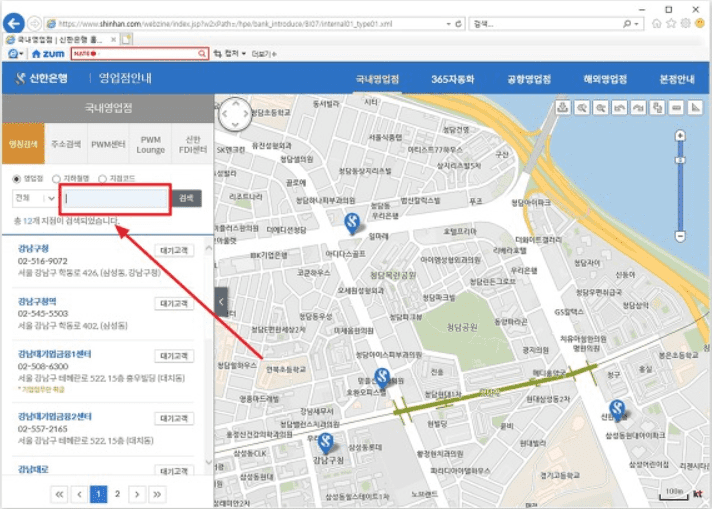Click the minus button on zoom slider

(680, 236)
